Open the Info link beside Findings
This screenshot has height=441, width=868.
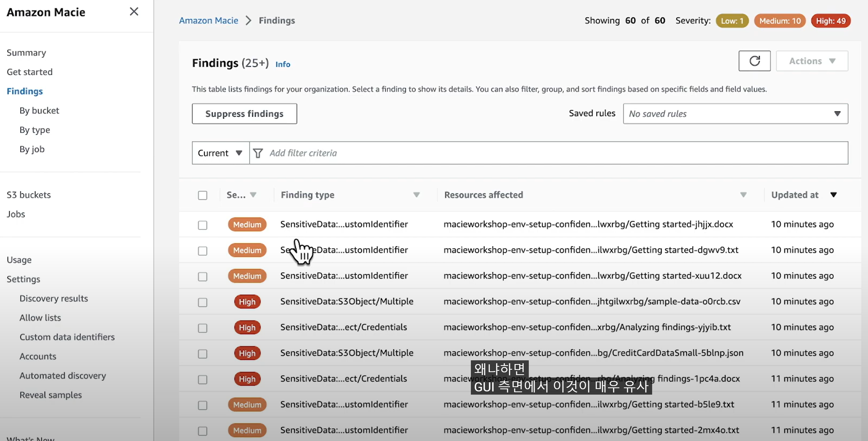[x=282, y=64]
